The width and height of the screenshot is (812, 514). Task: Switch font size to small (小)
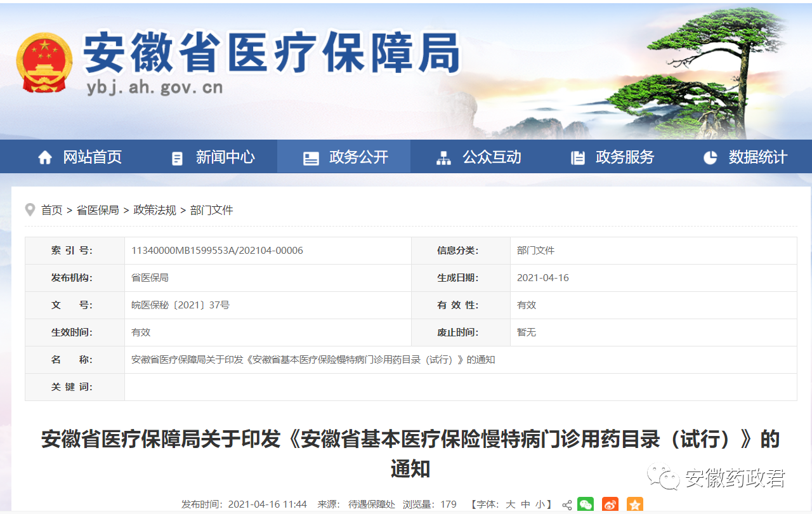[x=540, y=504]
